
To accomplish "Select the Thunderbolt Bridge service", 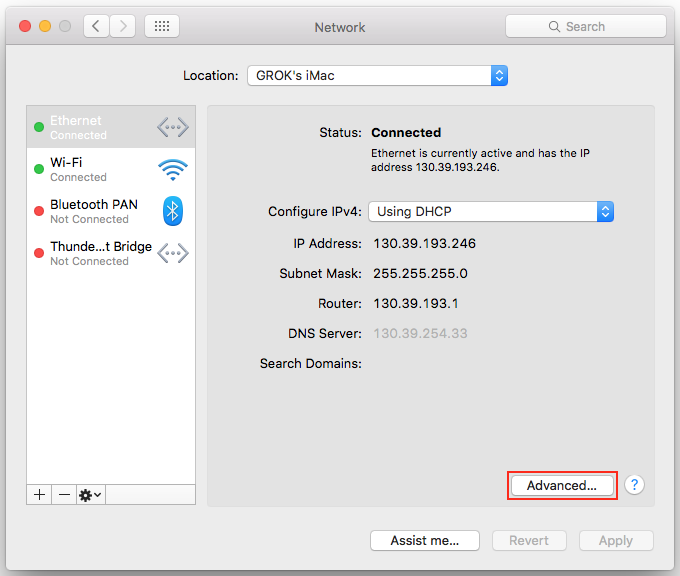I will (111, 253).
